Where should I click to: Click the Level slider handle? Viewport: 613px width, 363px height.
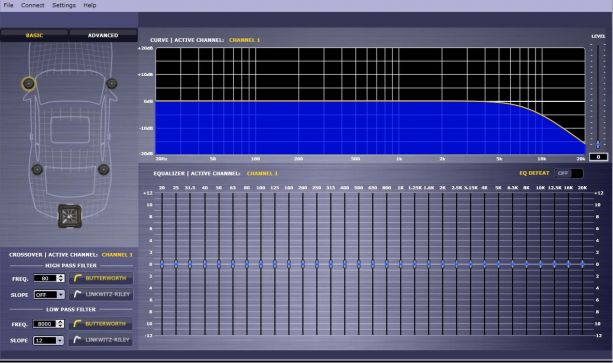pyautogui.click(x=598, y=145)
